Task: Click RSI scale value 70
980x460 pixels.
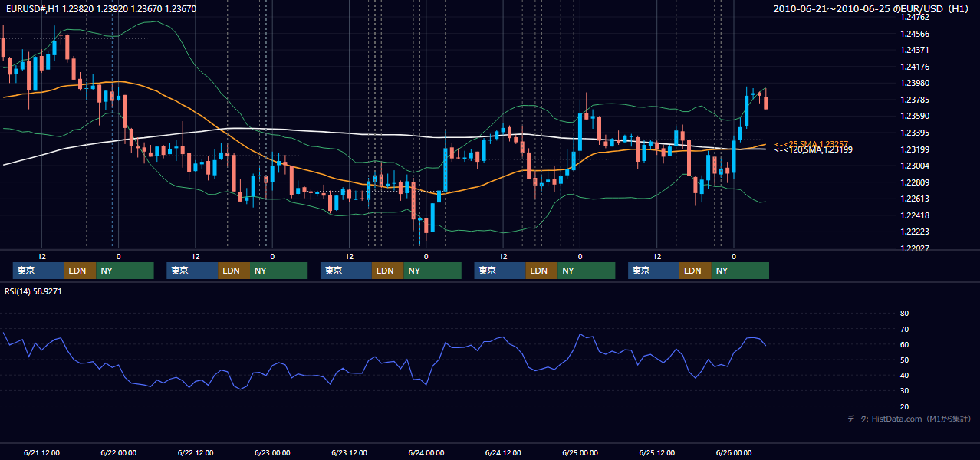Action: [x=904, y=329]
